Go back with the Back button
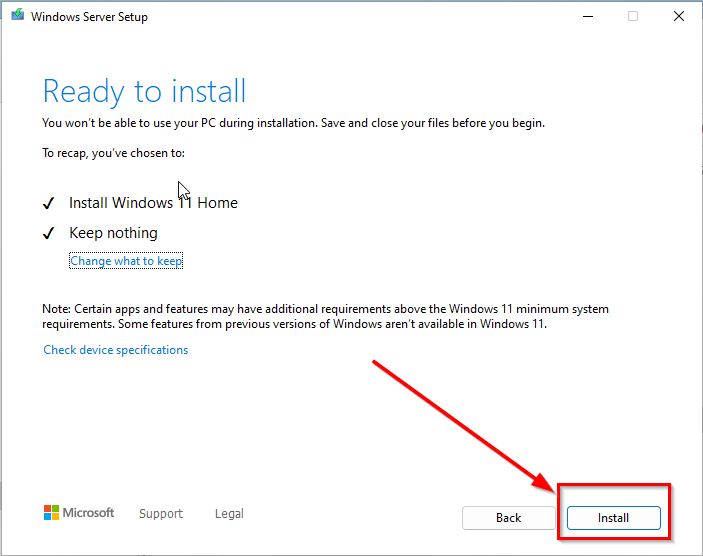The image size is (703, 556). coord(508,518)
